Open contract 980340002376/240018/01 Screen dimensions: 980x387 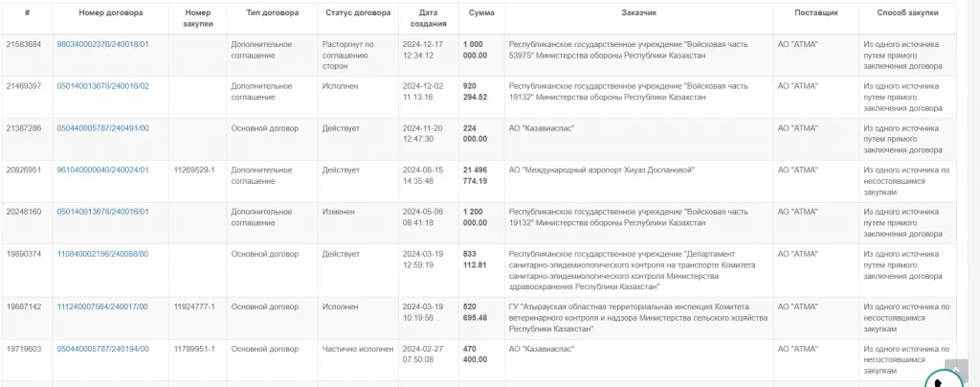coord(102,44)
